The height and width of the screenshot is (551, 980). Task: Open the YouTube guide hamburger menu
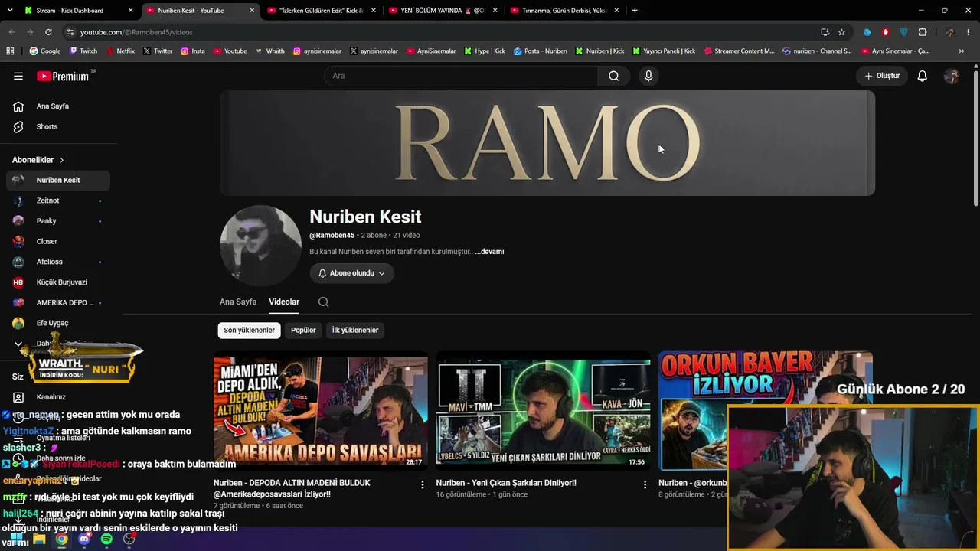point(18,76)
